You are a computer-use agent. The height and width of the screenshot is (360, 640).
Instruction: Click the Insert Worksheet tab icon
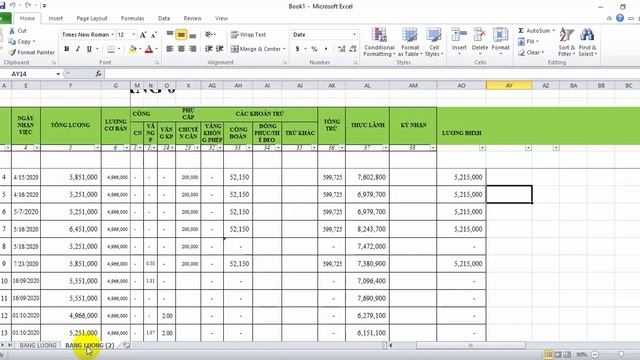(x=127, y=345)
